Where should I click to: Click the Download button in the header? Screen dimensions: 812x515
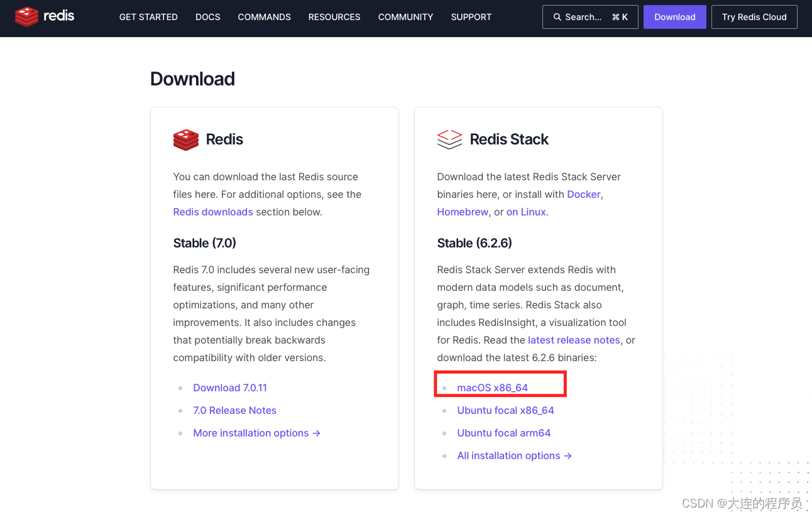(x=674, y=17)
